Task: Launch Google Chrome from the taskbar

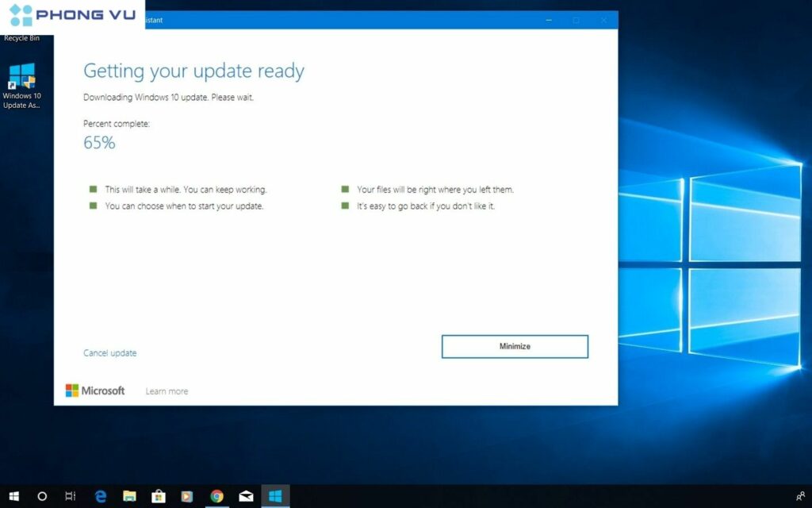Action: click(x=216, y=496)
